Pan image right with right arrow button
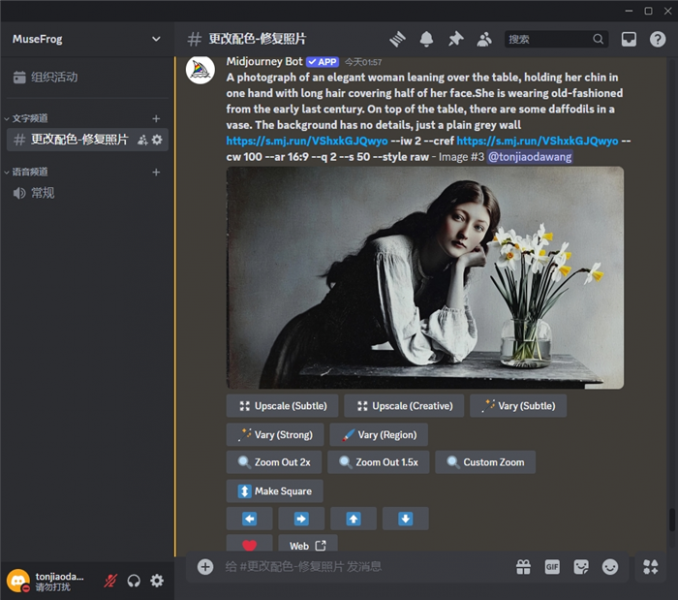Image resolution: width=678 pixels, height=600 pixels. 301,519
